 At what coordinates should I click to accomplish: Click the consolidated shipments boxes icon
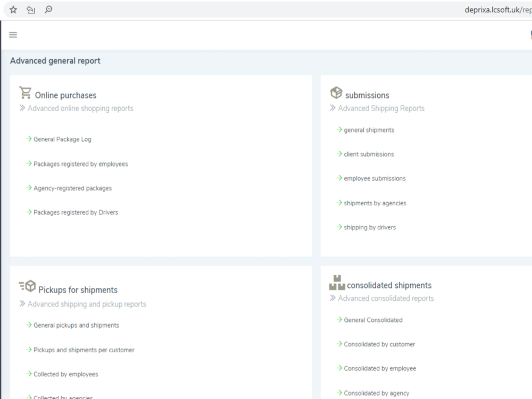337,282
